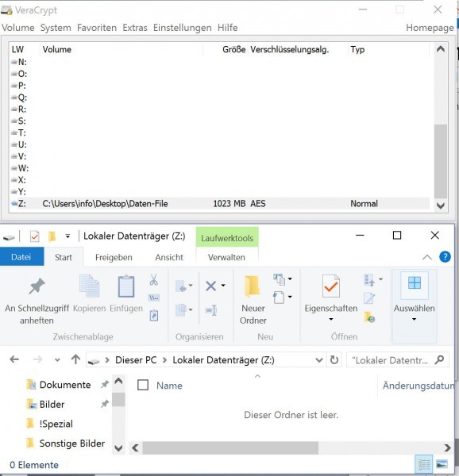Click the up arrow navigation icon

pyautogui.click(x=75, y=359)
